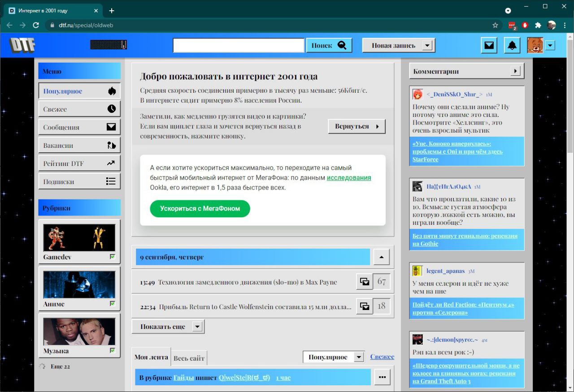Switch to the Весь сайт tab
Screen dimensions: 574x392
click(x=189, y=358)
